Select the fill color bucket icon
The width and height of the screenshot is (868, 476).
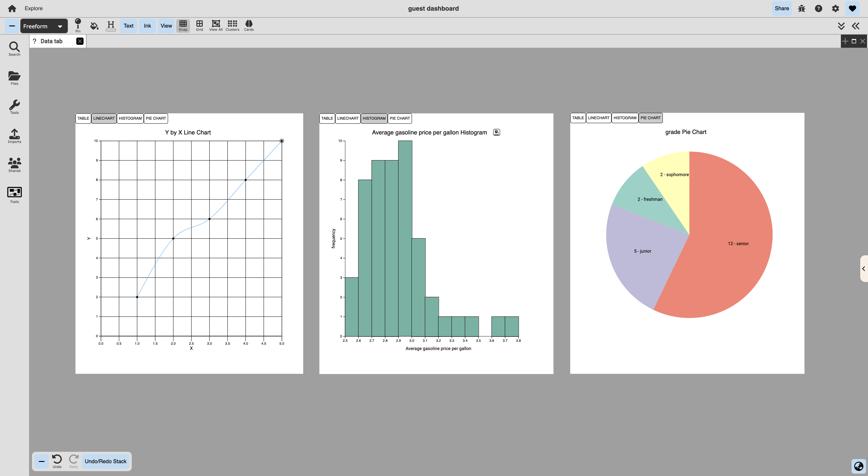click(x=94, y=26)
